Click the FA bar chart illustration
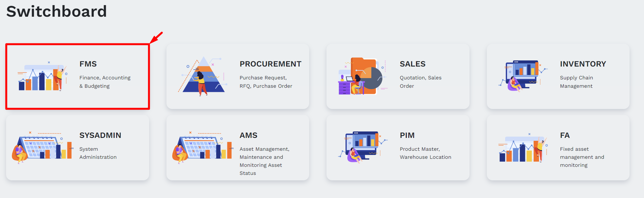The image size is (644, 198). pyautogui.click(x=523, y=148)
